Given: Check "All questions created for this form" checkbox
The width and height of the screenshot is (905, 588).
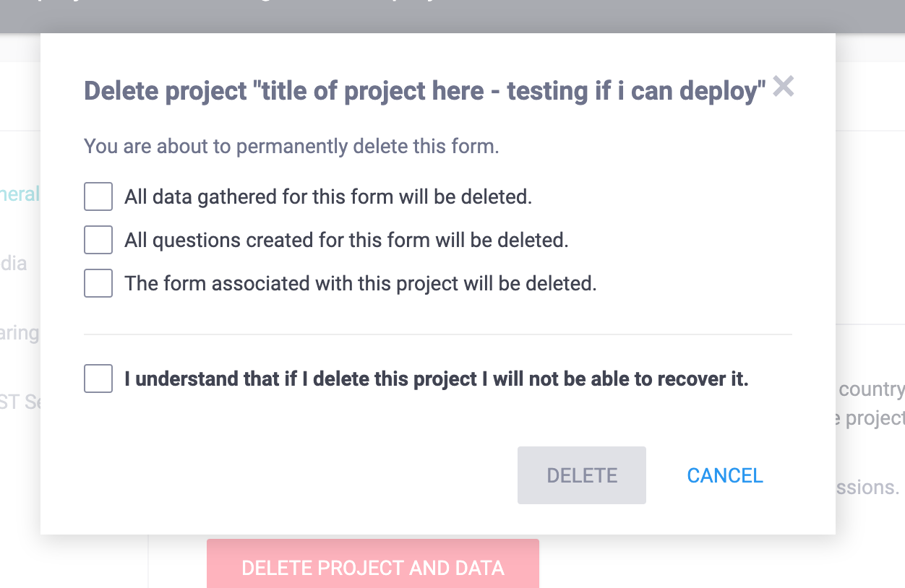Looking at the screenshot, I should (x=98, y=240).
